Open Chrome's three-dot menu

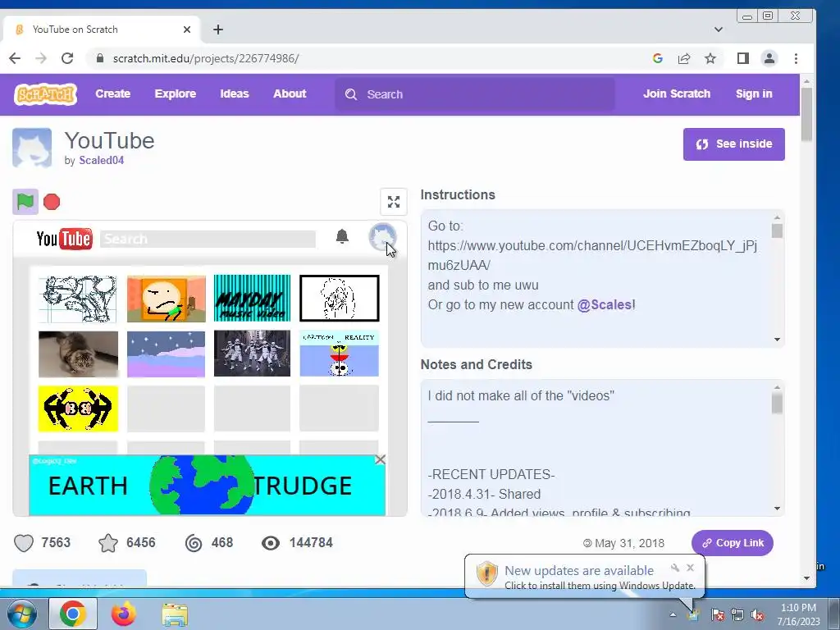(796, 58)
